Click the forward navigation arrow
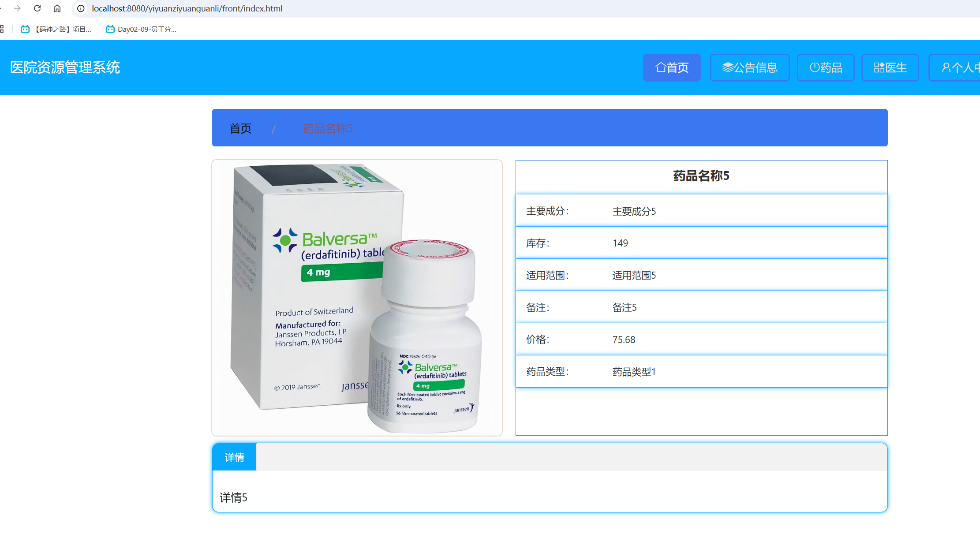Screen dimensions: 980x560 tap(17, 8)
